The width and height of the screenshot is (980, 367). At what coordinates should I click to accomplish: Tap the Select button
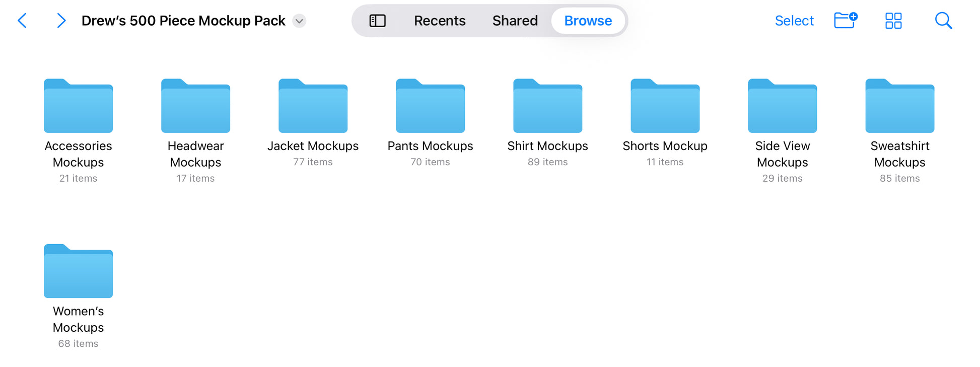point(794,21)
